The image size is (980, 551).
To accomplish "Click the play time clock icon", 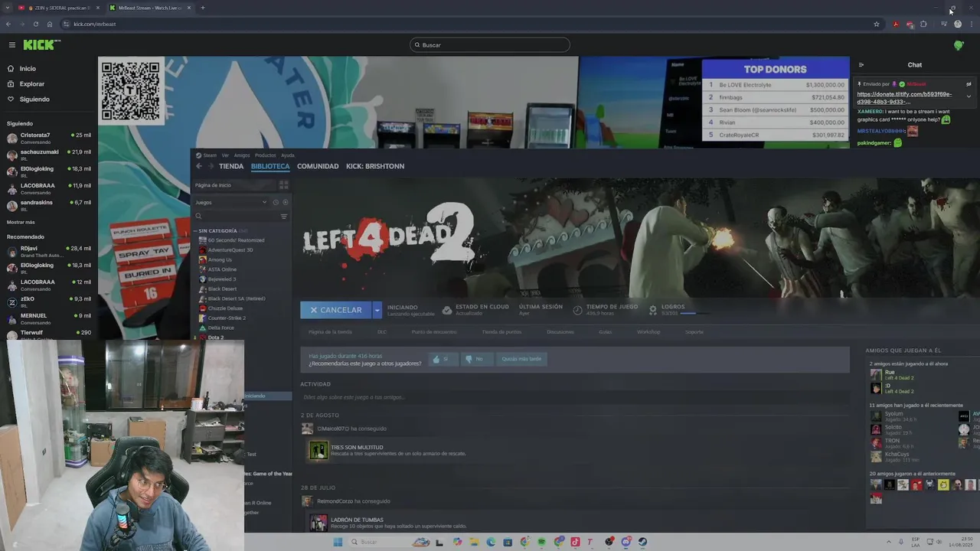I will 578,310.
